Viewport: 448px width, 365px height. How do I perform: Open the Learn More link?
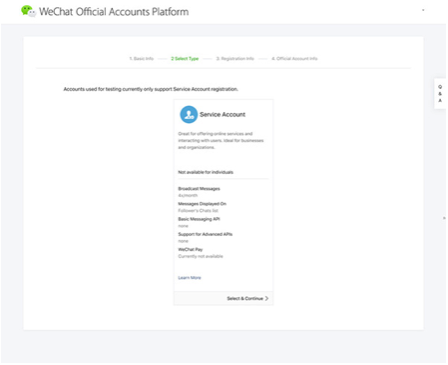[189, 278]
